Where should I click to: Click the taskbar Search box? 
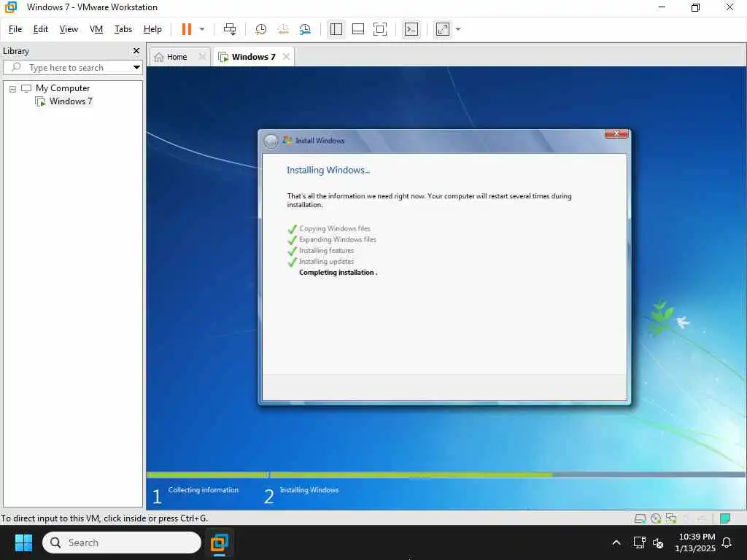(122, 542)
